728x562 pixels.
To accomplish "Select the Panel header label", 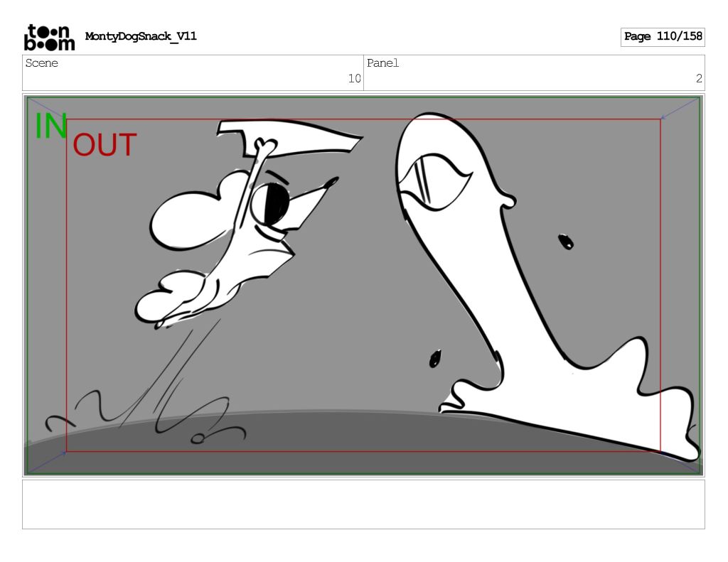I will 383,63.
